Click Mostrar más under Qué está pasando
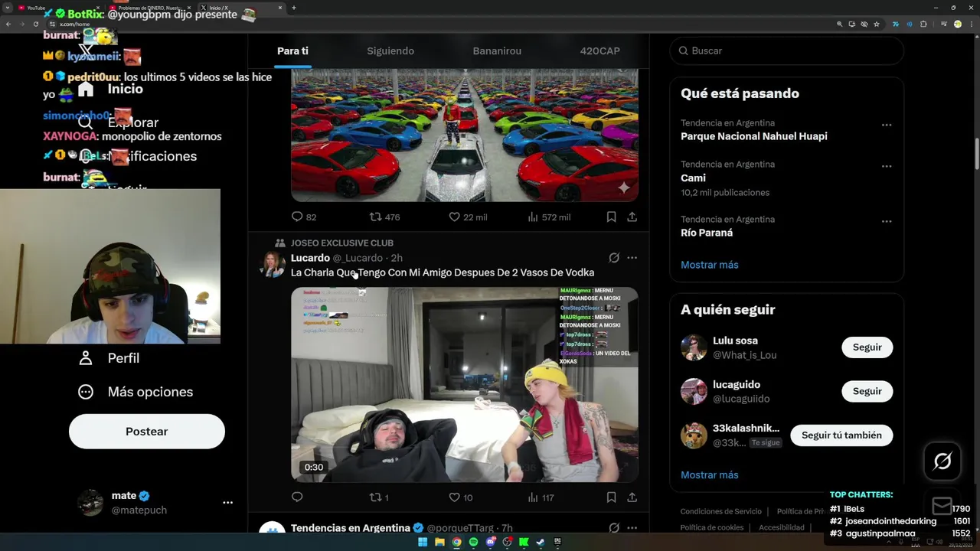The image size is (980, 551). [x=710, y=265]
